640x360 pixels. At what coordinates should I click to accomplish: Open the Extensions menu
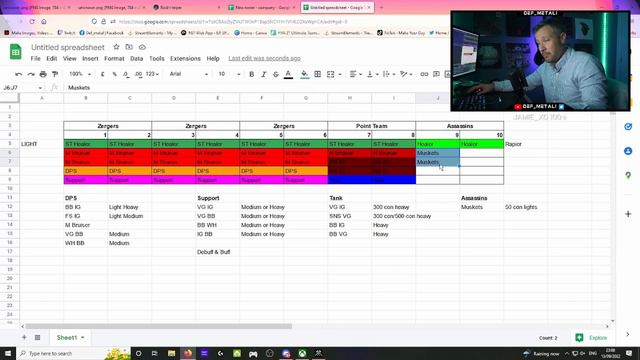185,59
